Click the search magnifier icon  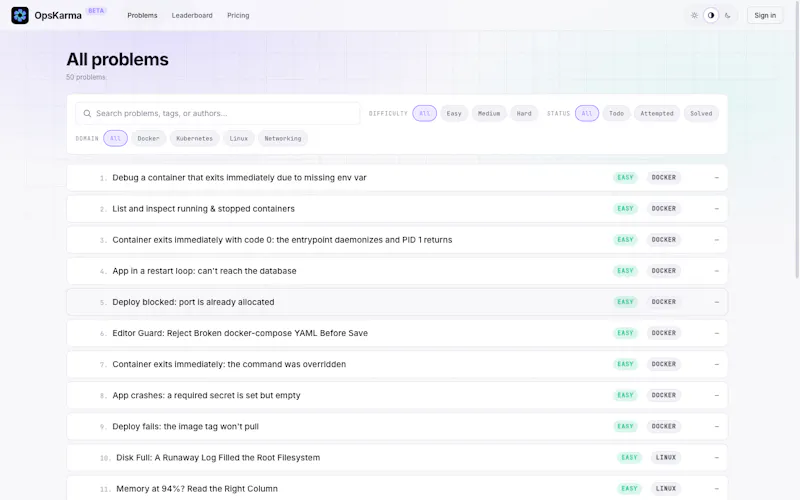[87, 113]
